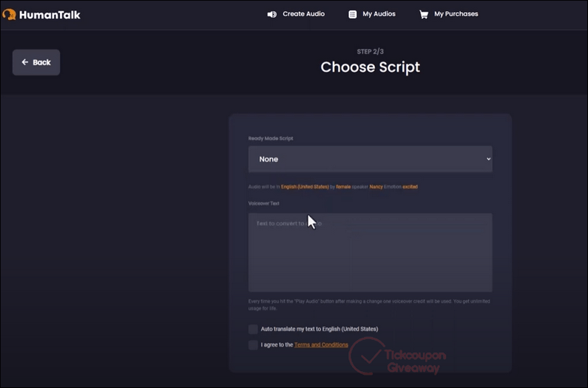
Task: Open the My Audios menu item
Action: pos(372,14)
